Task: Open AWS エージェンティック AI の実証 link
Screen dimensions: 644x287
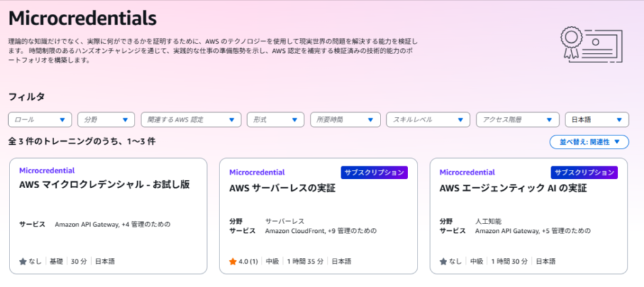Action: pyautogui.click(x=513, y=188)
